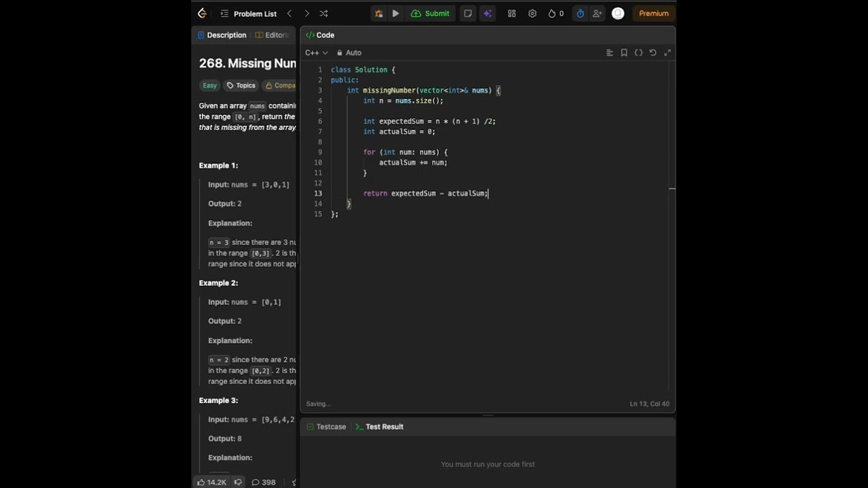Open the 398 comments icon
Viewport: 868px width, 488px height.
(x=263, y=483)
